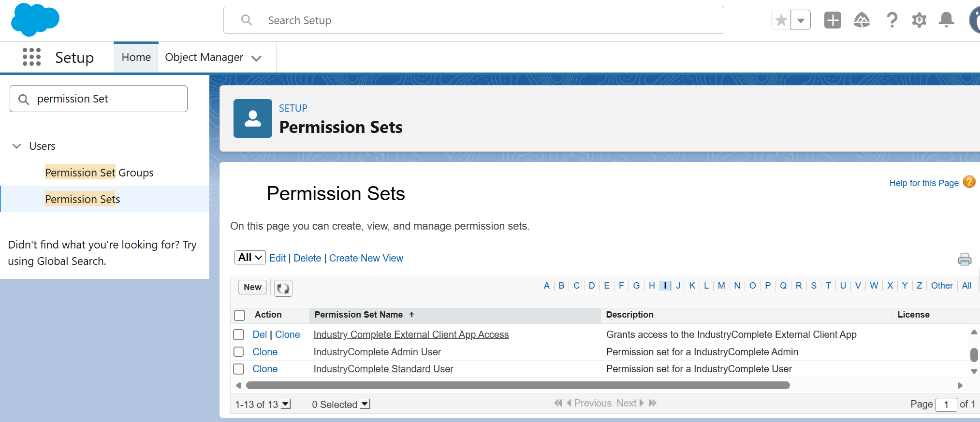Click the table horizontal scrollbar thumb
The width and height of the screenshot is (980, 422).
[518, 385]
